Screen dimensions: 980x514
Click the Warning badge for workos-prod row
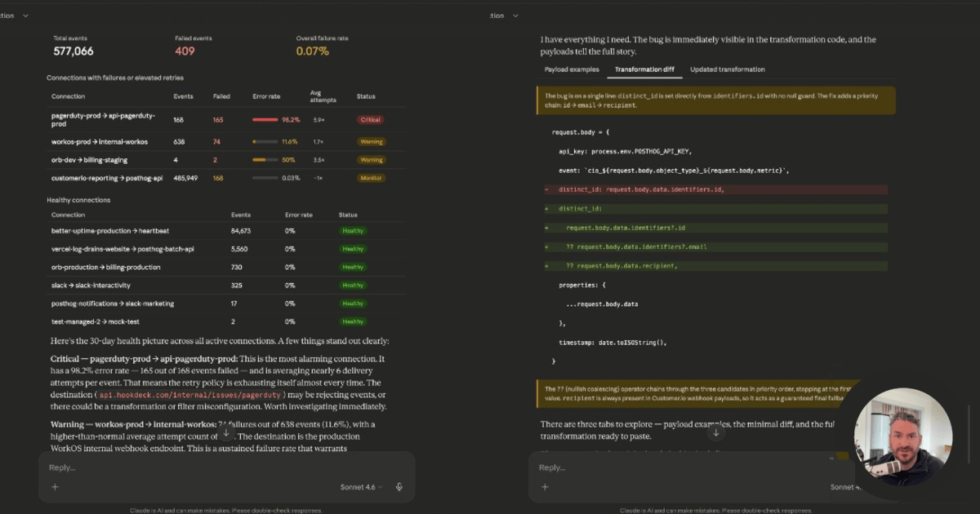372,142
